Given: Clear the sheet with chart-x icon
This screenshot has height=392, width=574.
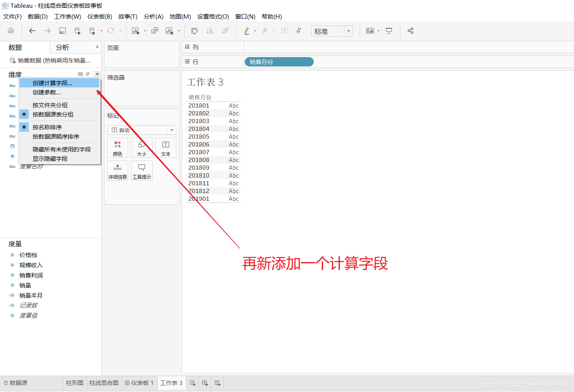Looking at the screenshot, I should point(169,31).
